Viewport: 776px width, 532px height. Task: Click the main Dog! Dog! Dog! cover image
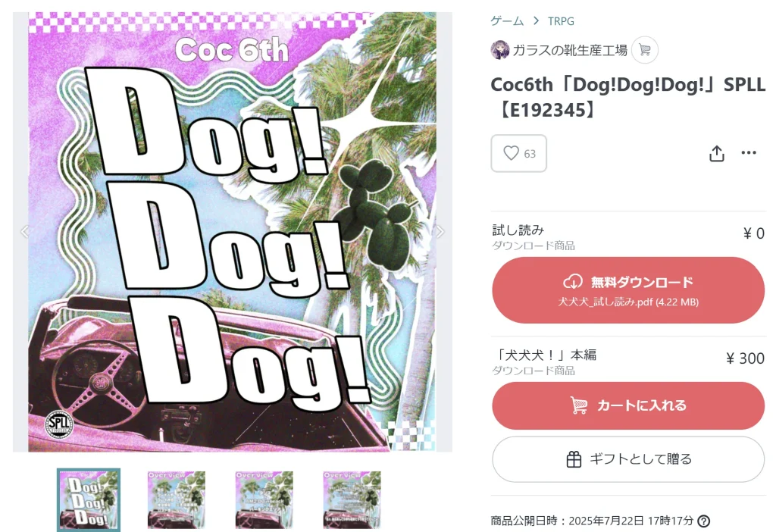233,232
